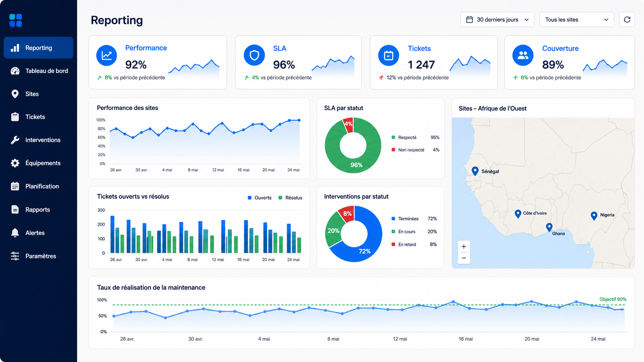644x362 pixels.
Task: Click the Tickets card title
Action: pos(419,48)
